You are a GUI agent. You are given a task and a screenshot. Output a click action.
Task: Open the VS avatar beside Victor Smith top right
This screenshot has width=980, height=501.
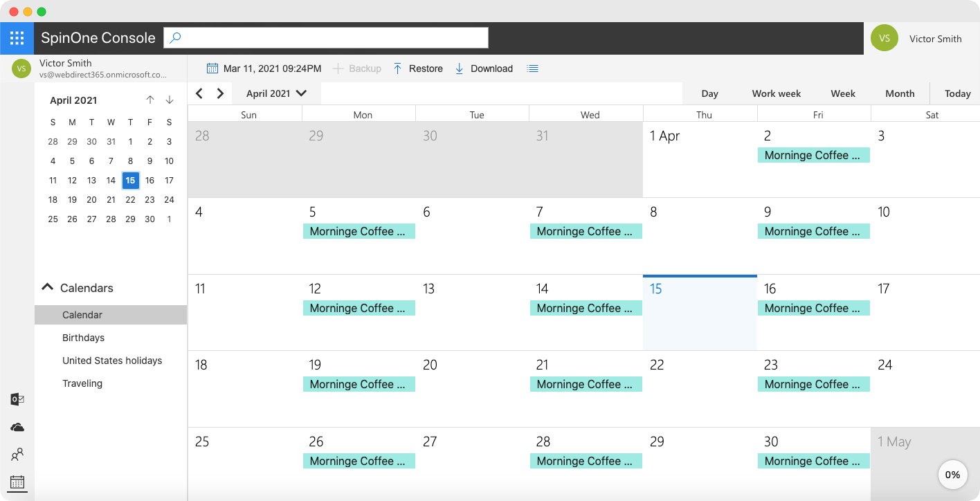[884, 38]
